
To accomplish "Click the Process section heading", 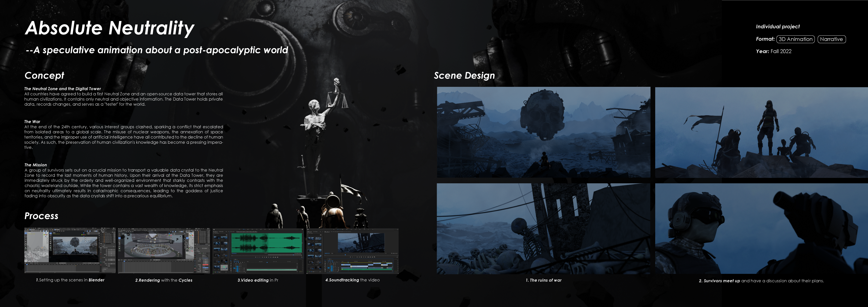I will pyautogui.click(x=41, y=216).
